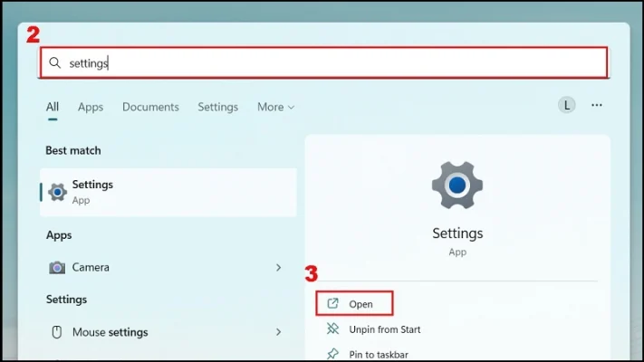The width and height of the screenshot is (644, 362).
Task: Click the large Settings gear in preview pane
Action: pyautogui.click(x=457, y=186)
